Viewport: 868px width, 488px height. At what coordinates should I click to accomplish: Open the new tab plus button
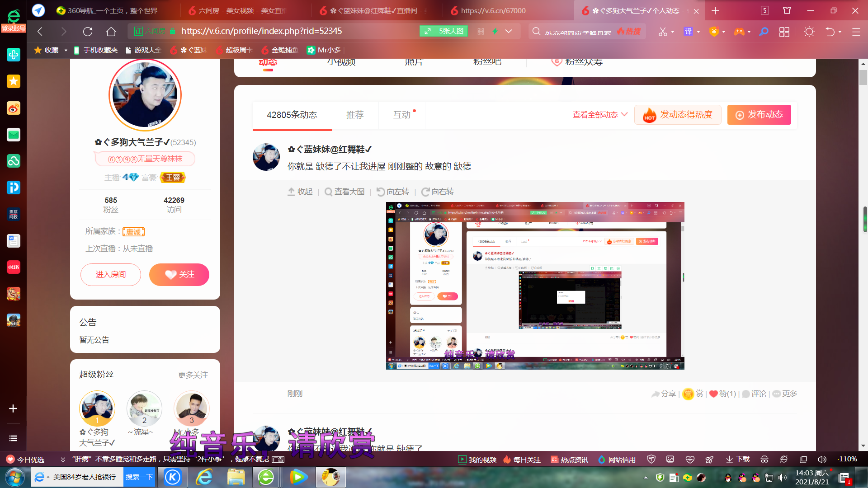tap(715, 10)
